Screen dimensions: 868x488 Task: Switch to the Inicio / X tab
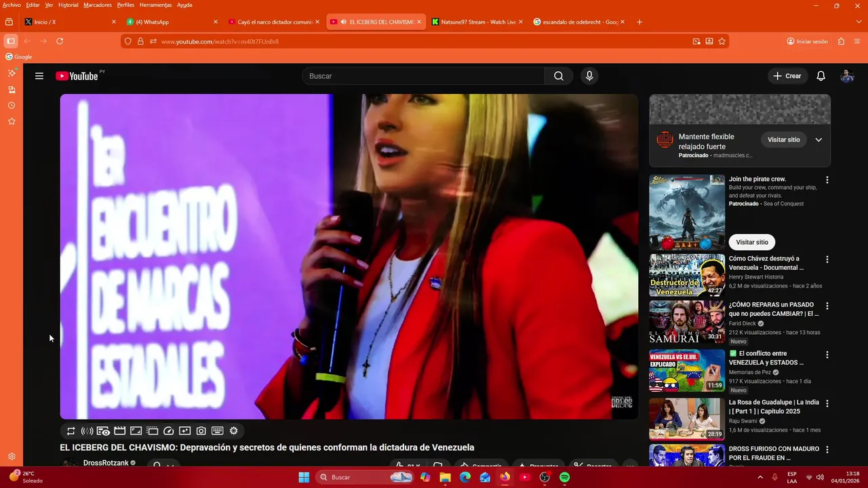[x=71, y=22]
